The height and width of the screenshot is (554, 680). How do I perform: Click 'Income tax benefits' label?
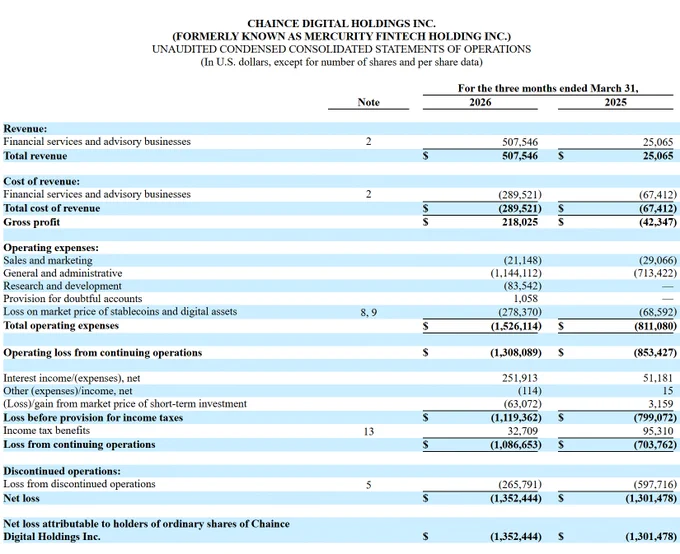tap(46, 430)
